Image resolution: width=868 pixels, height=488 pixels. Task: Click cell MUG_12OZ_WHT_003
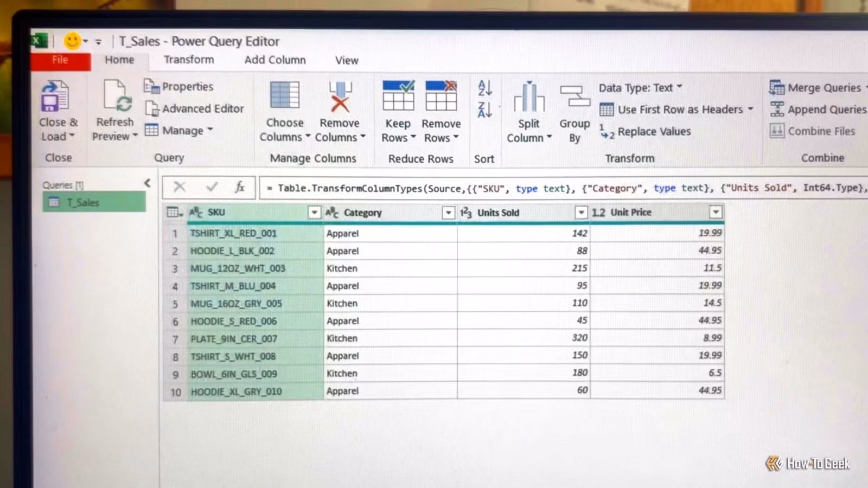tap(255, 268)
